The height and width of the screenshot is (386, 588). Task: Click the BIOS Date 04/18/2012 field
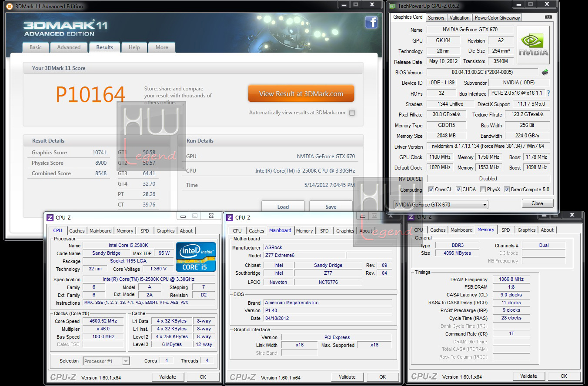pyautogui.click(x=327, y=319)
